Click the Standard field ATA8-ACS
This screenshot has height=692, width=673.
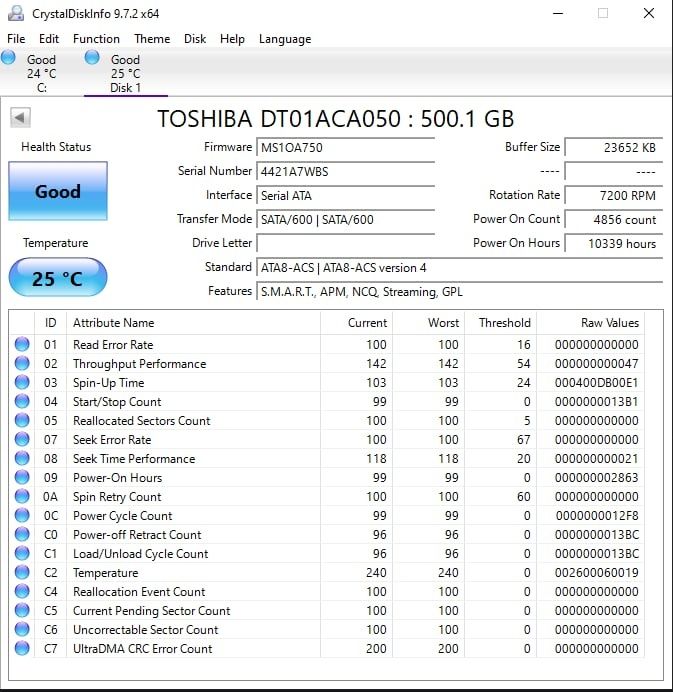point(459,267)
